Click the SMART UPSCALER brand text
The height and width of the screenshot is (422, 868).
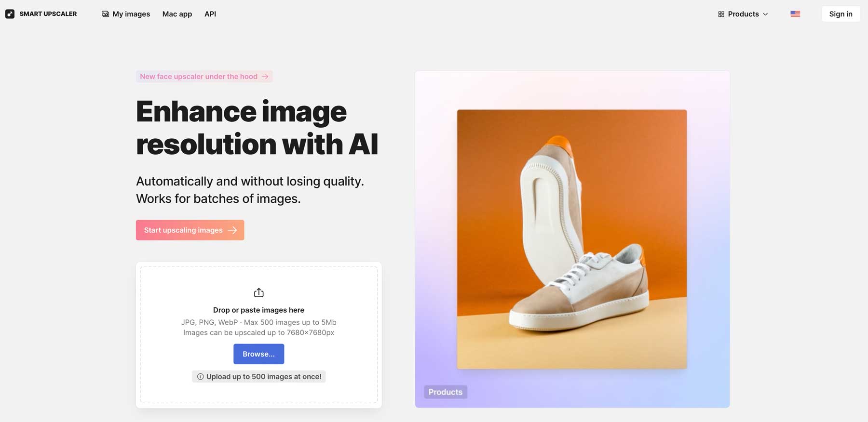pos(48,14)
